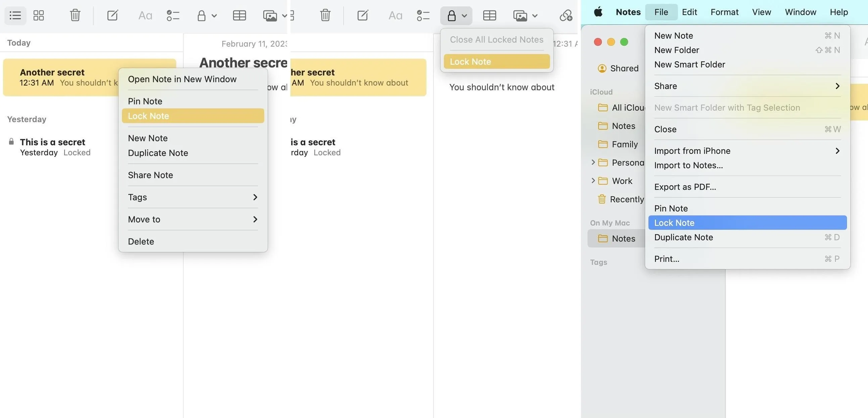Viewport: 868px width, 418px height.
Task: Click trash icon in middle window toolbar
Action: coord(325,15)
